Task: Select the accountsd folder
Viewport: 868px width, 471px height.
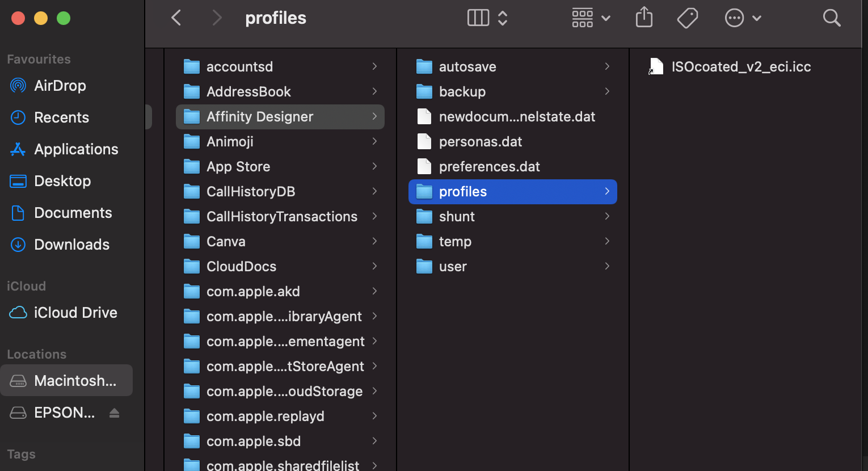Action: coord(280,67)
